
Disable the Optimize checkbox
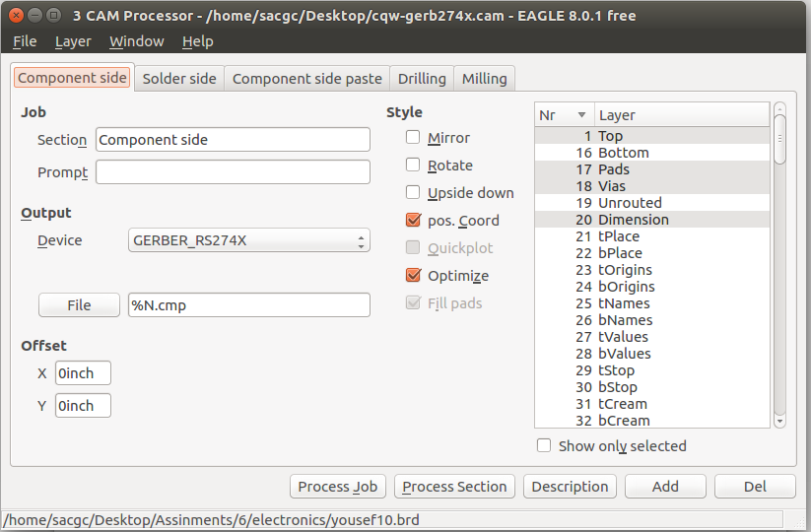413,276
